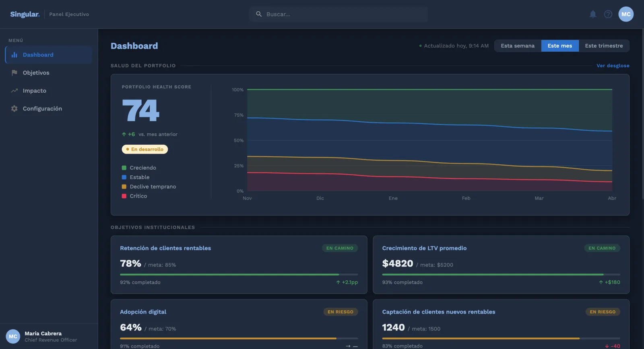Viewport: 644px width, 349px height.
Task: Open the Configuración gear icon
Action: point(14,108)
